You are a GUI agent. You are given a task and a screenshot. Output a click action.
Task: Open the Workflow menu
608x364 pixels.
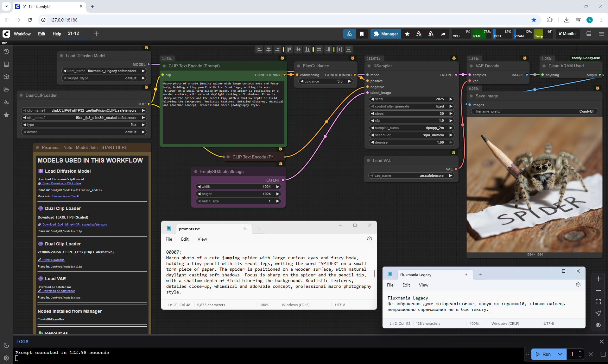[x=22, y=34]
